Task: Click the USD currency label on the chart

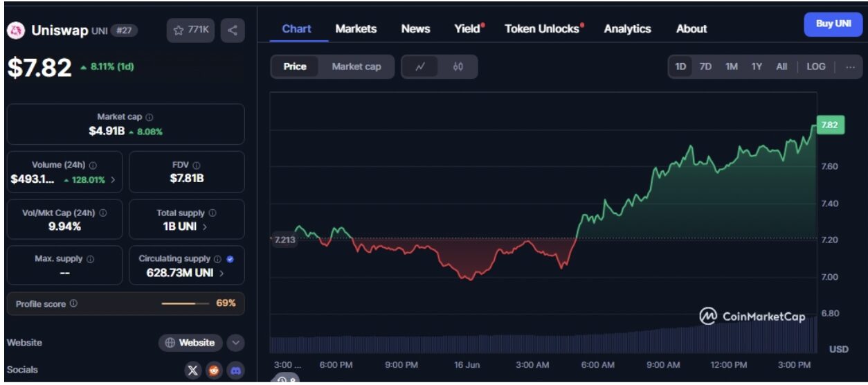Action: (x=839, y=349)
